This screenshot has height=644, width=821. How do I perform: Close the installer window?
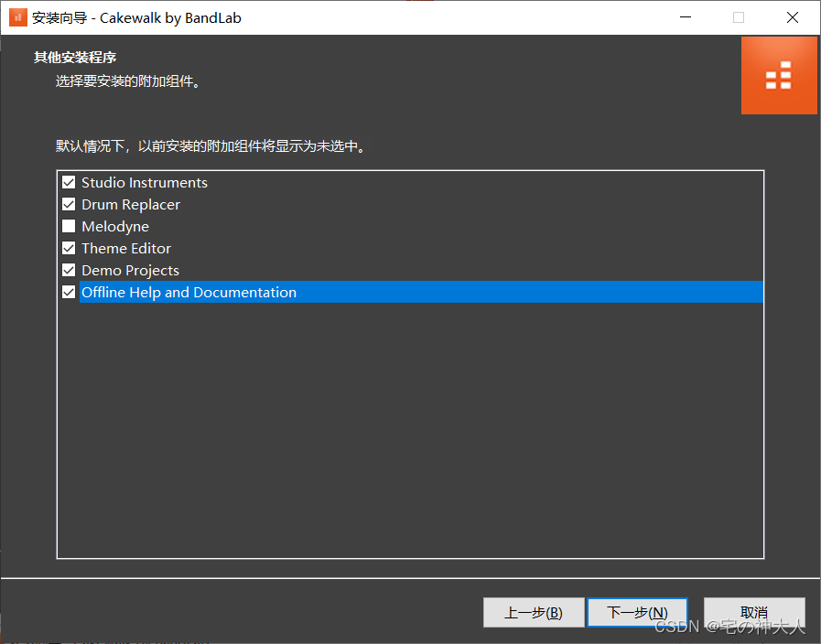793,17
